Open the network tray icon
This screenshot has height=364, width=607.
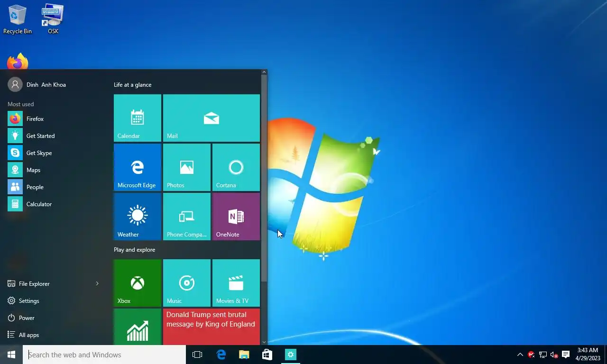click(x=543, y=355)
